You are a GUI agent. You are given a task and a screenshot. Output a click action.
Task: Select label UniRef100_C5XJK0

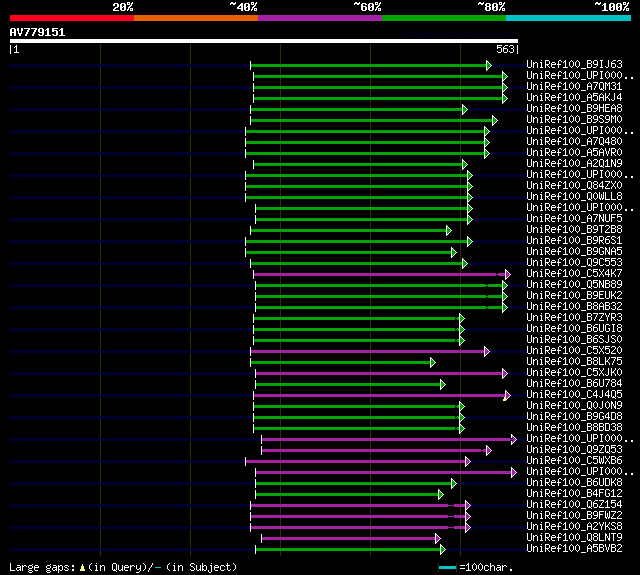click(x=574, y=373)
